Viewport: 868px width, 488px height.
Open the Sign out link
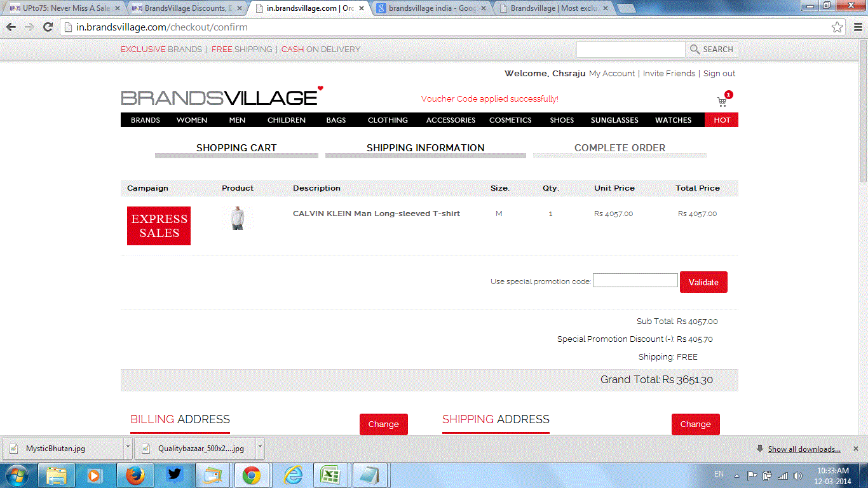[719, 74]
